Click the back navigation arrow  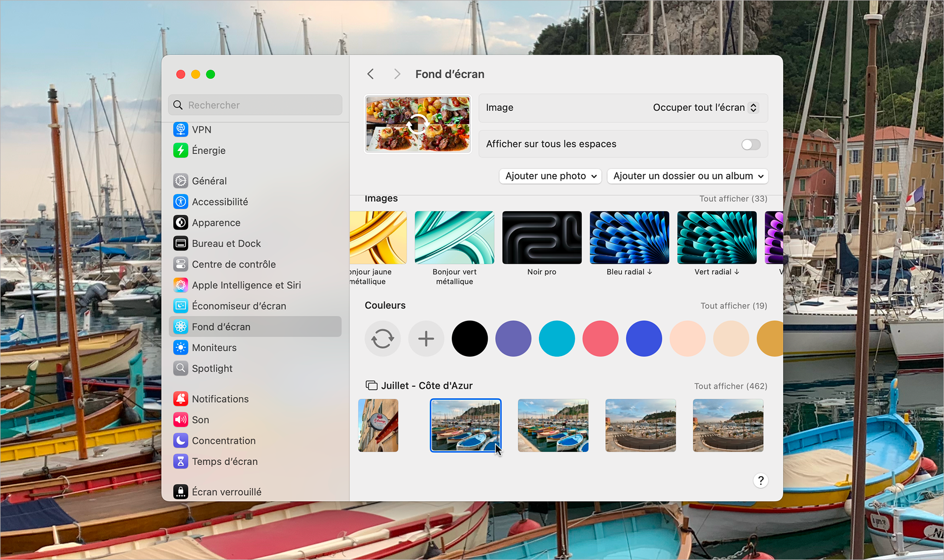coord(371,74)
